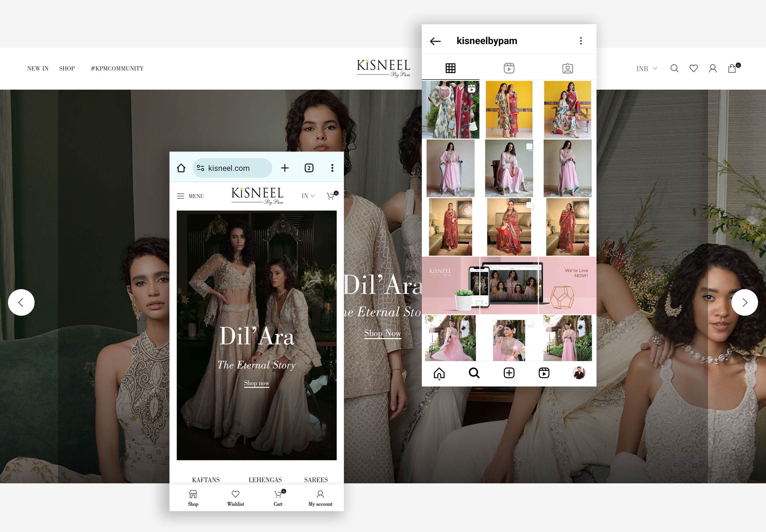
Task: Open NEW IN menu item
Action: pyautogui.click(x=38, y=68)
